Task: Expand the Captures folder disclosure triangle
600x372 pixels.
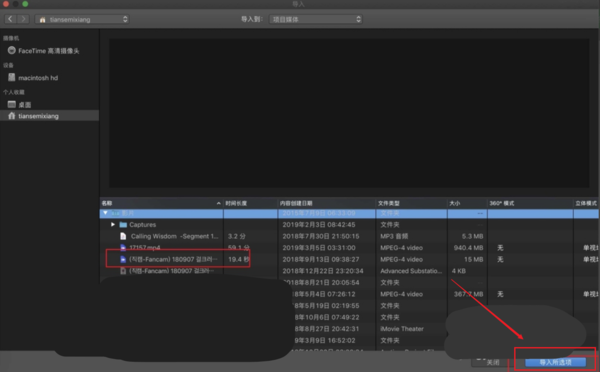Action: click(113, 225)
